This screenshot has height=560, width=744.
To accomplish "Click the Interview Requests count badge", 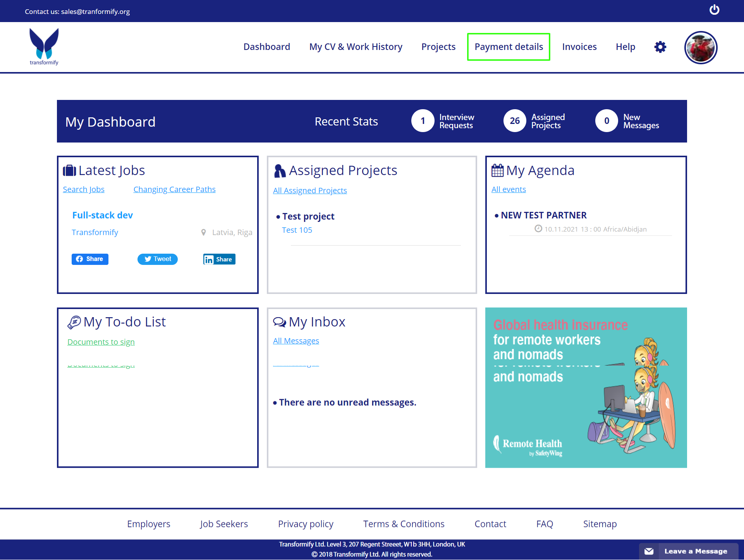I will 423,121.
